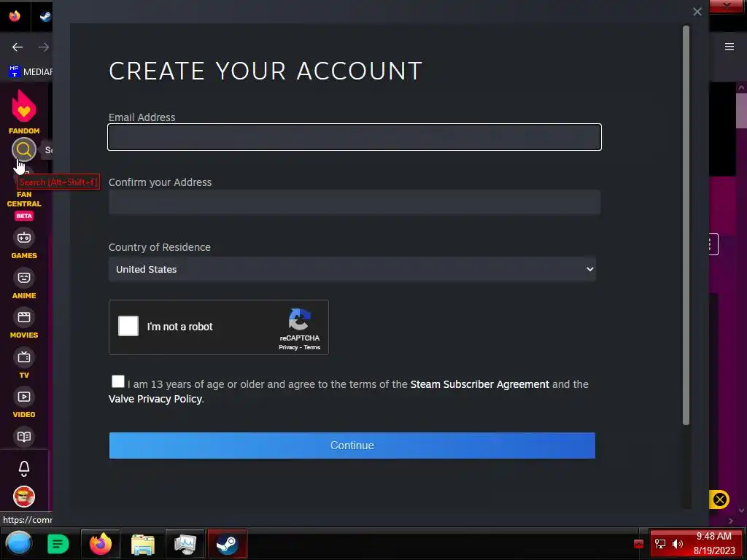Open the book wiki icon in sidebar
Viewport: 747px width, 560px height.
[24, 437]
